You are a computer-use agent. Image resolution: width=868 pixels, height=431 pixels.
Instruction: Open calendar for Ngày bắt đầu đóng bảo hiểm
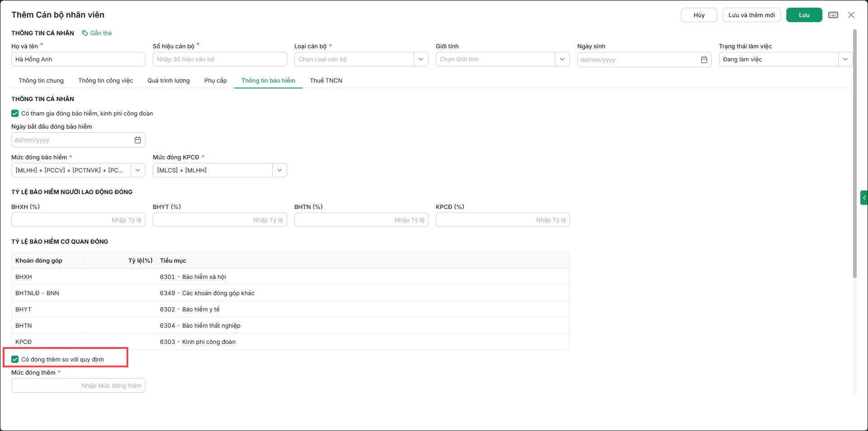[x=138, y=140]
